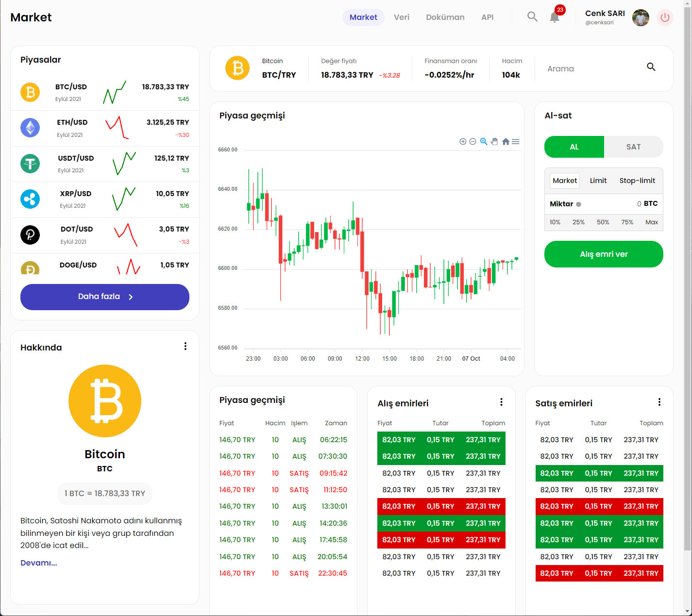Image resolution: width=692 pixels, height=616 pixels.
Task: Reset chart zoom with home icon
Action: coord(506,141)
